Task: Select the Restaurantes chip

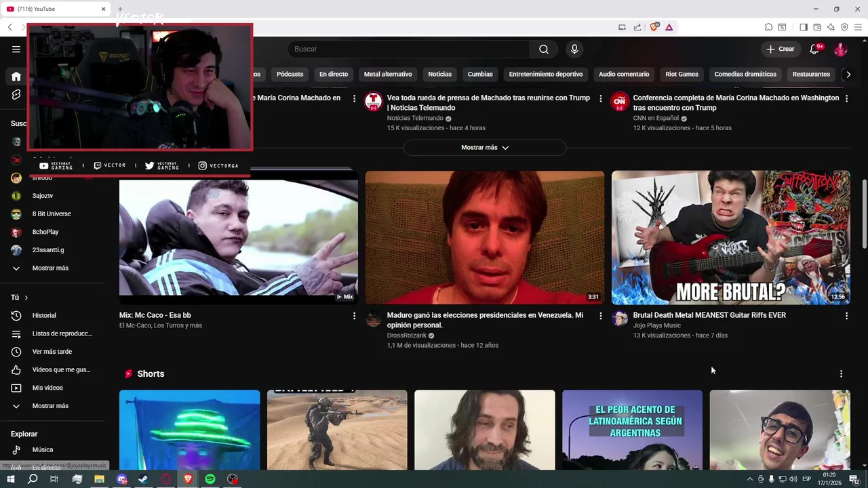Action: pos(811,75)
